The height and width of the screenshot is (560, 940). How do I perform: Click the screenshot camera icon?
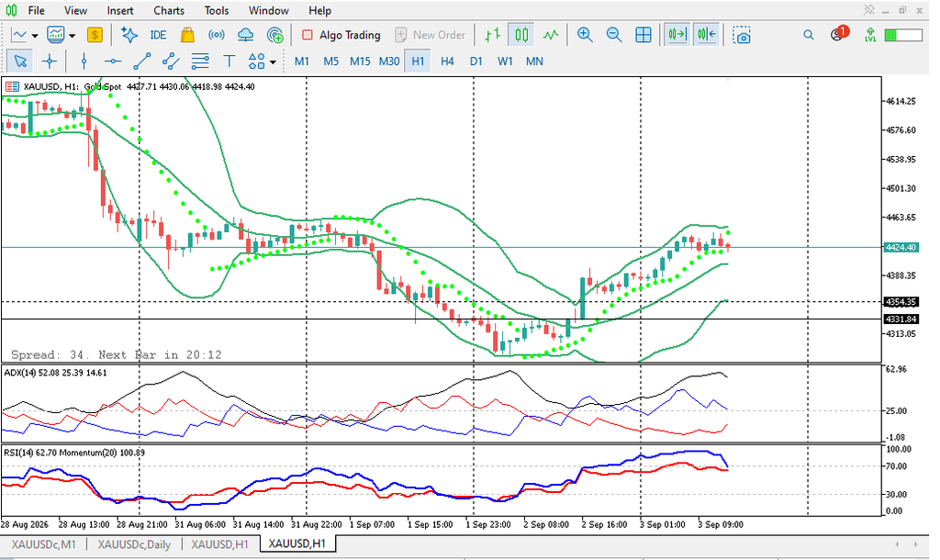coord(742,36)
